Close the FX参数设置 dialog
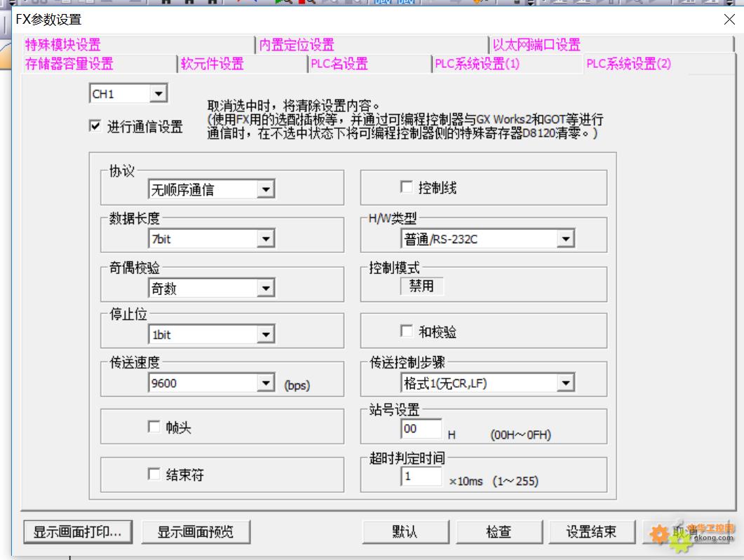The image size is (744, 560). tap(729, 20)
